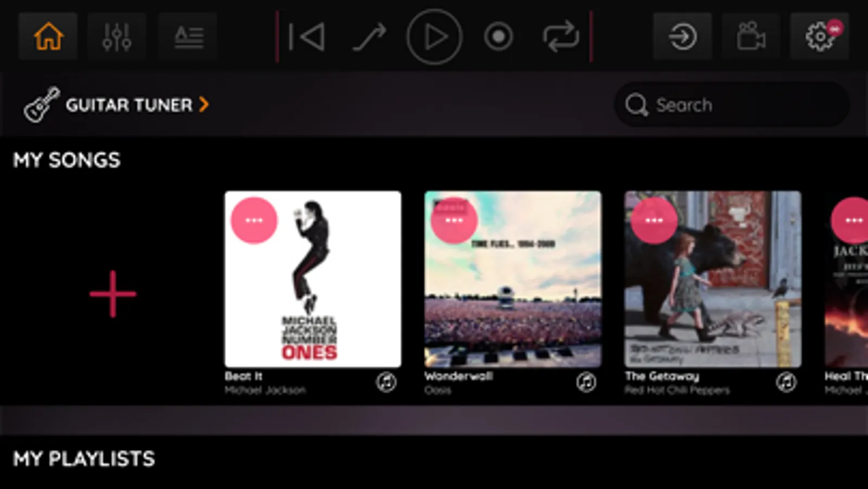Viewport: 868px width, 489px height.
Task: Open options menu on Beat It cover
Action: [x=254, y=221]
